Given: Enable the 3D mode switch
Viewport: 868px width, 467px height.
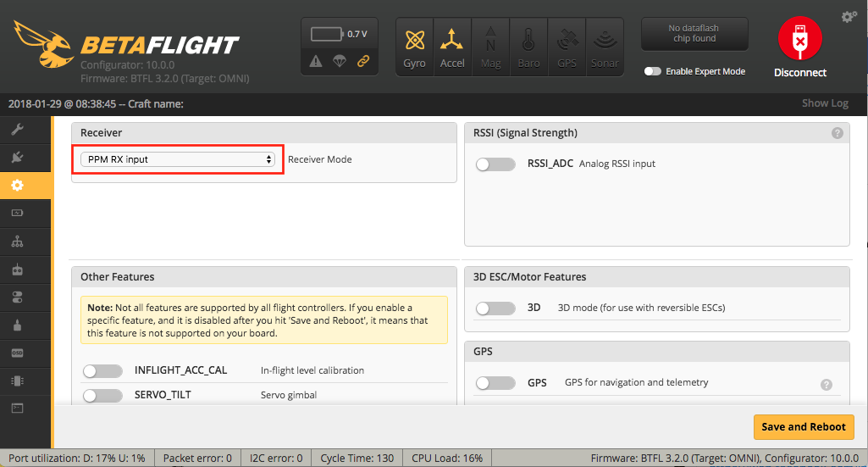Looking at the screenshot, I should 495,308.
